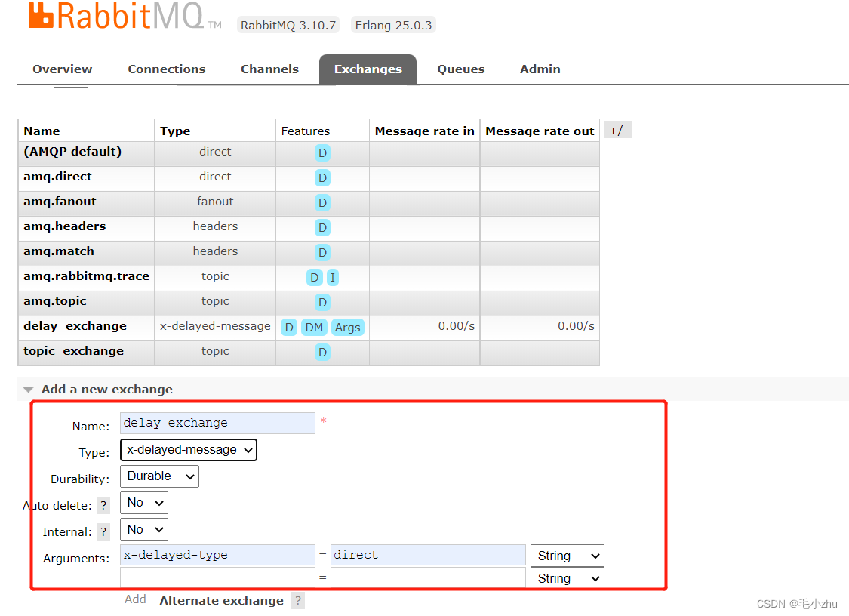Viewport: 849px width, 616px height.
Task: Click the Add button below Arguments
Action: coord(135,599)
